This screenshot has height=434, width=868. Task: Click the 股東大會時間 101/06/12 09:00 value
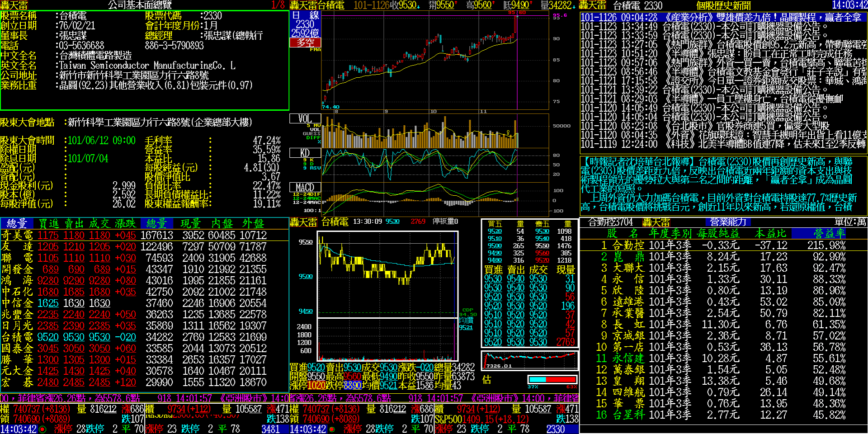click(101, 140)
